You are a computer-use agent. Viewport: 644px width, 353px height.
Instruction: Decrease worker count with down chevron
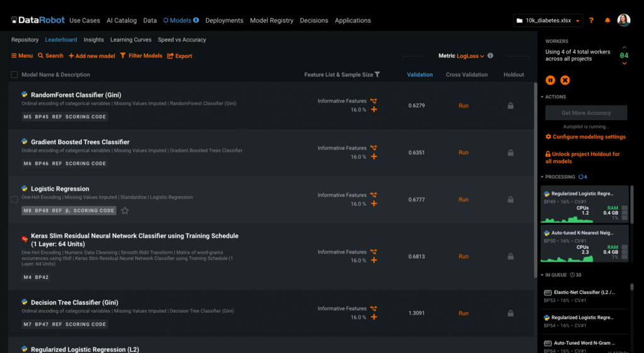pos(625,64)
